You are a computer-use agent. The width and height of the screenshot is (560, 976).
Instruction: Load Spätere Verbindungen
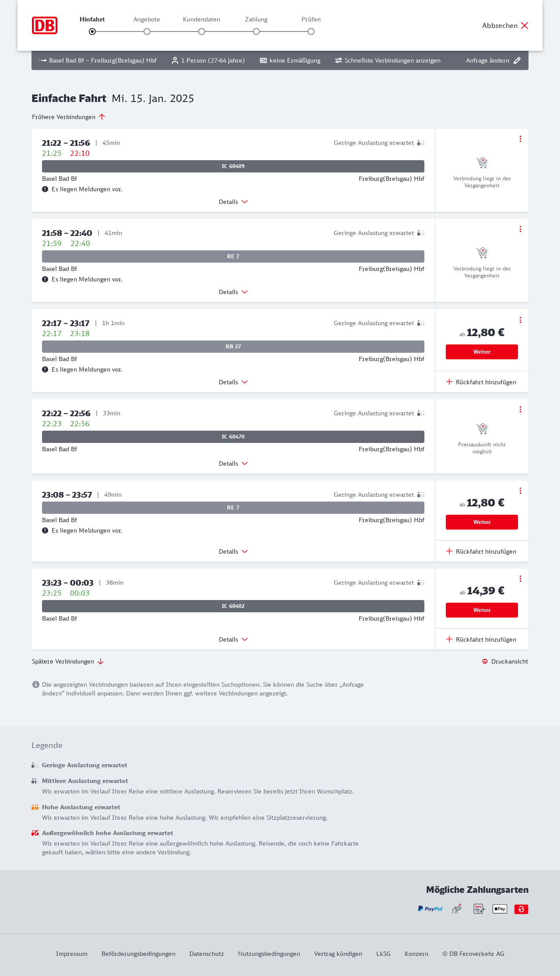pos(68,661)
